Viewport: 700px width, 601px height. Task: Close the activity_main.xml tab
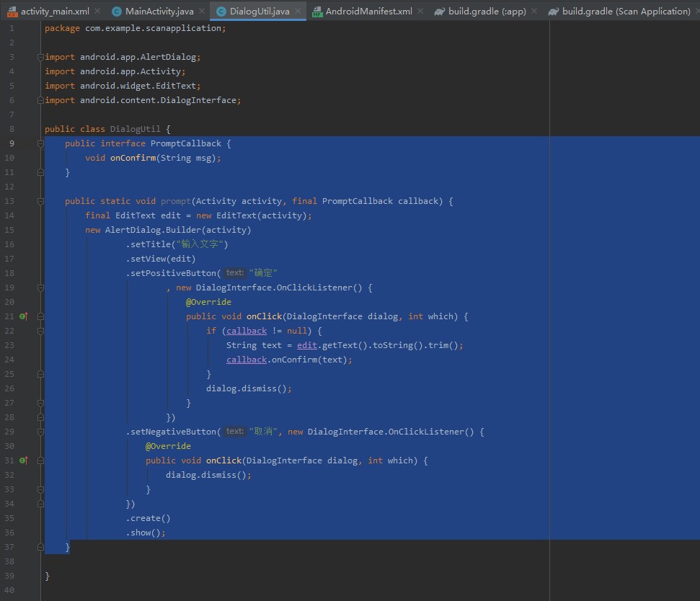point(98,12)
